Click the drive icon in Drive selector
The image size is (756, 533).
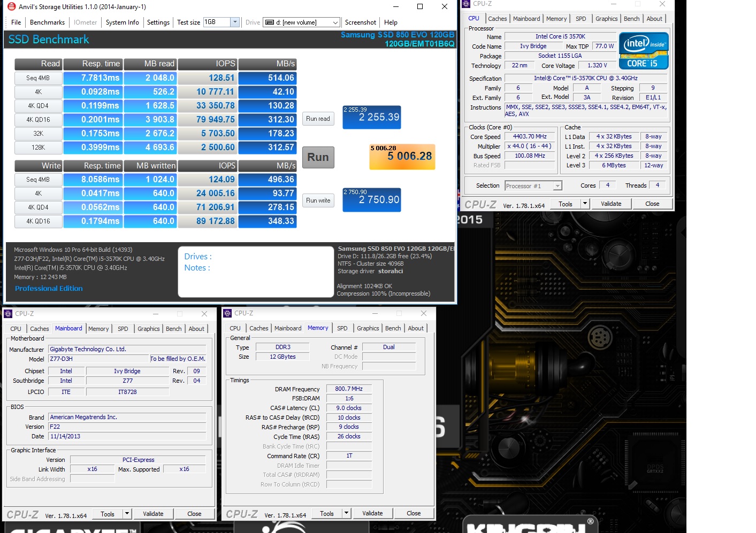pos(270,22)
